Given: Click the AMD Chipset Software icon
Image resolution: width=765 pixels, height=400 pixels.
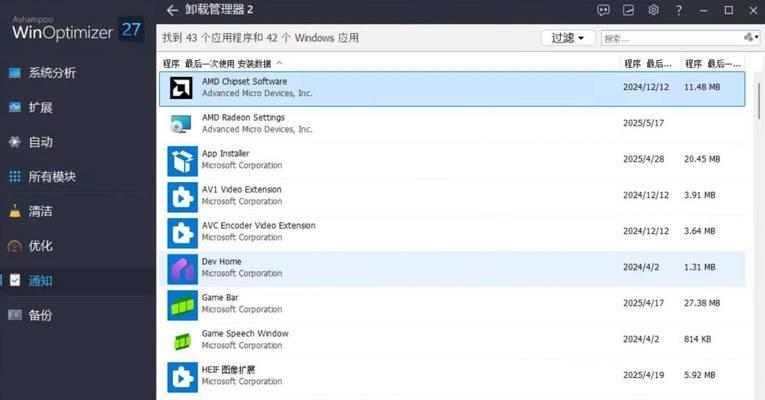Looking at the screenshot, I should pos(181,88).
